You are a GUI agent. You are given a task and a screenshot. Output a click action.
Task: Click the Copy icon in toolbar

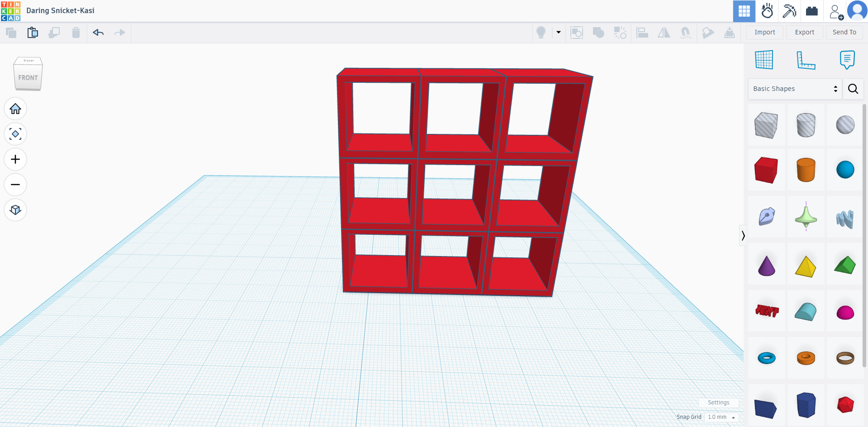coord(11,33)
